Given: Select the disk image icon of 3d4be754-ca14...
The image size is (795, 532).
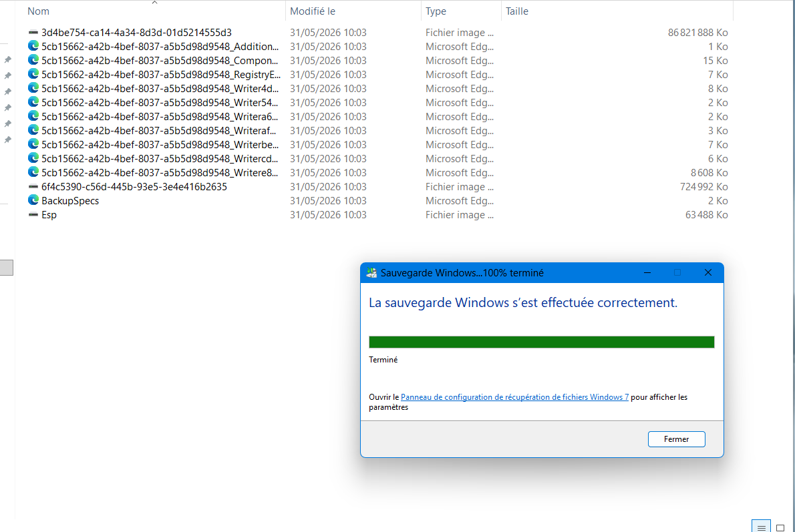Looking at the screenshot, I should point(33,33).
